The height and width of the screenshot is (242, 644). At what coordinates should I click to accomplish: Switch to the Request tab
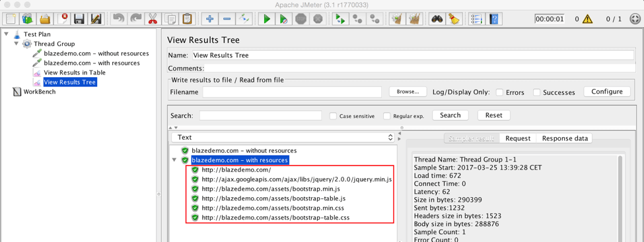(518, 138)
